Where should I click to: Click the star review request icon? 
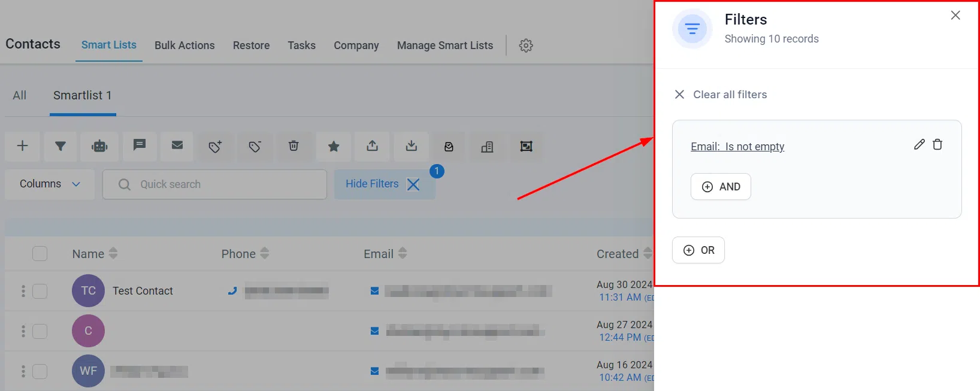click(x=334, y=146)
